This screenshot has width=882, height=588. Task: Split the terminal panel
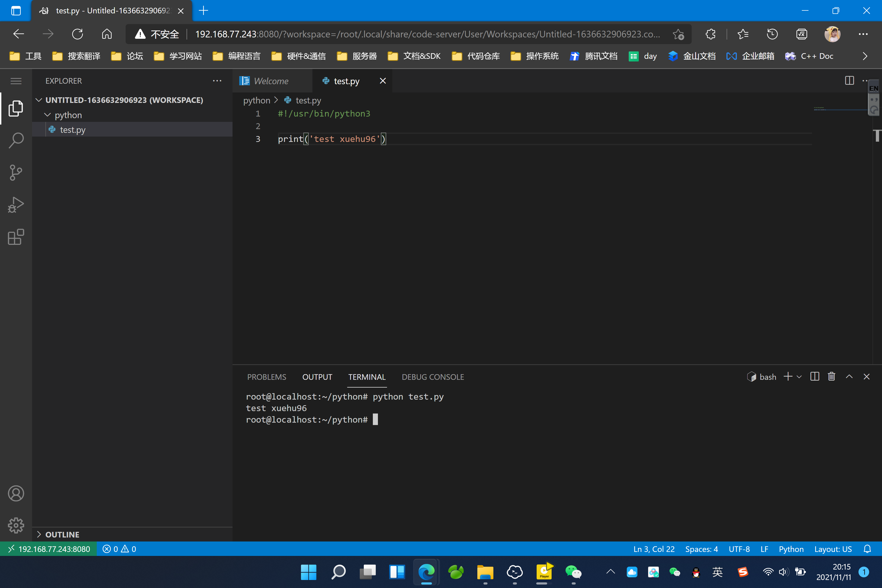[814, 377]
